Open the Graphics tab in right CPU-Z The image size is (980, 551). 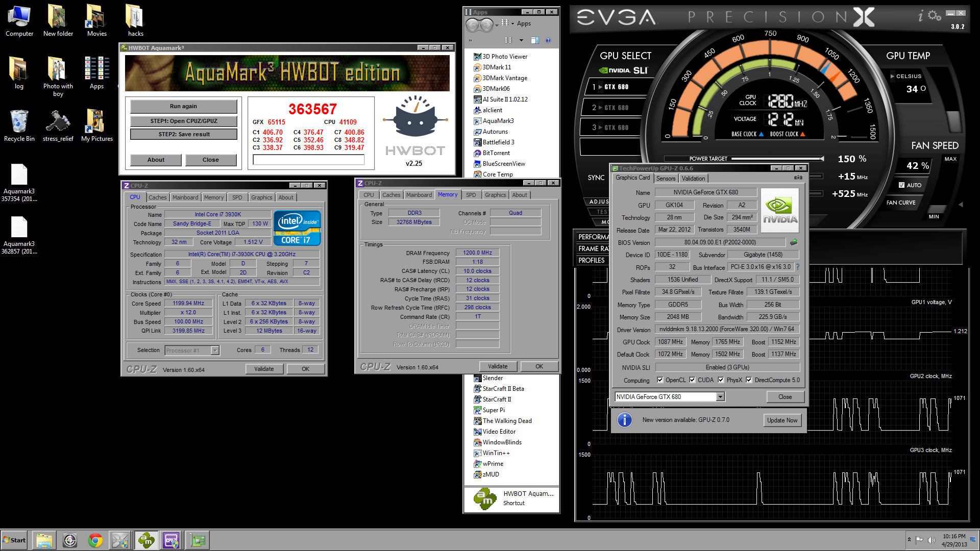click(495, 195)
